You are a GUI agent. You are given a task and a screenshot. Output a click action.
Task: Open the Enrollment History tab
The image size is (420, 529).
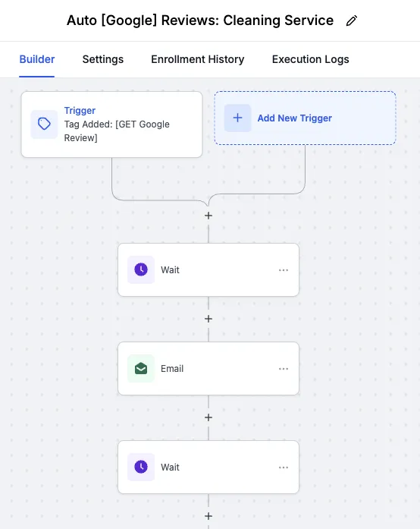pos(198,59)
